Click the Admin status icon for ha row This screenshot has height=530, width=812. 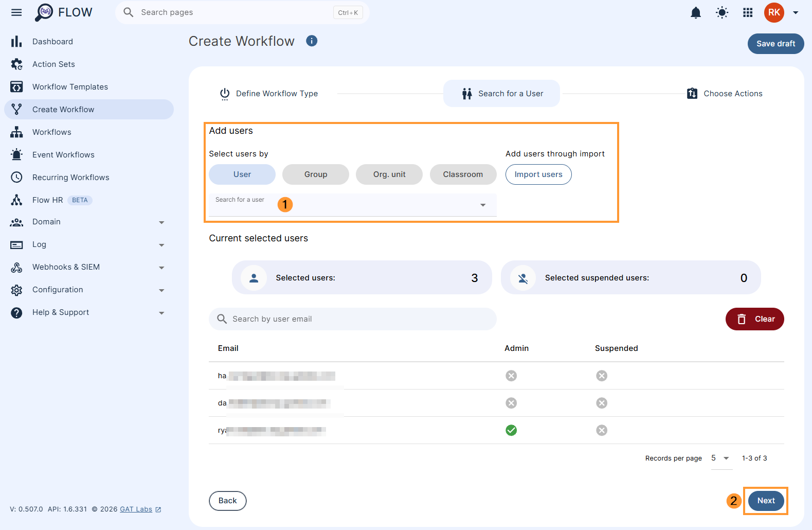pos(511,376)
